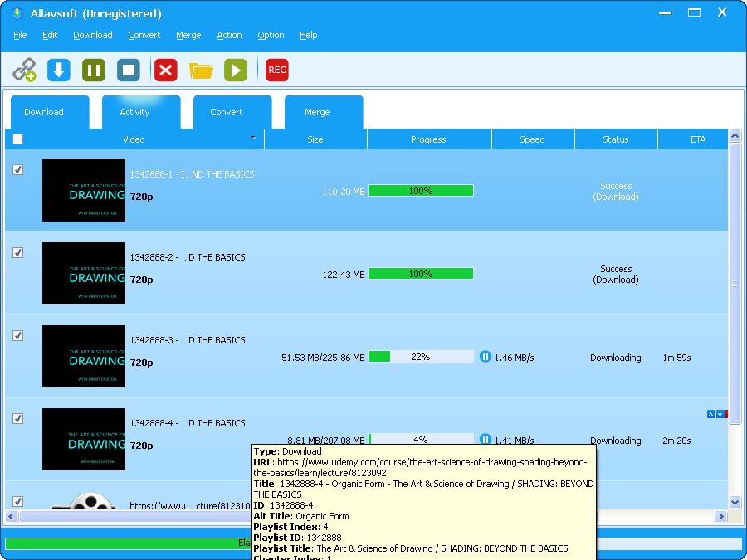Sort by the Size column header
This screenshot has height=560, width=747.
click(x=316, y=139)
